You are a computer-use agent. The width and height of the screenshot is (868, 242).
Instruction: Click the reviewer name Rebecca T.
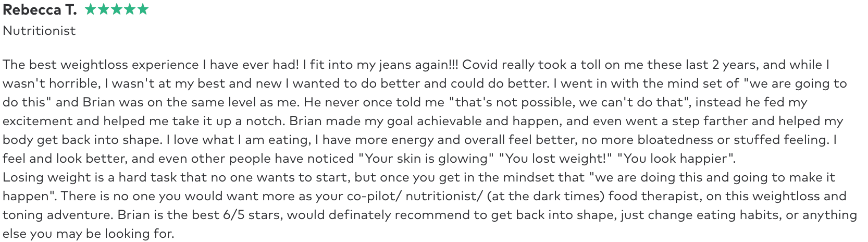point(40,9)
